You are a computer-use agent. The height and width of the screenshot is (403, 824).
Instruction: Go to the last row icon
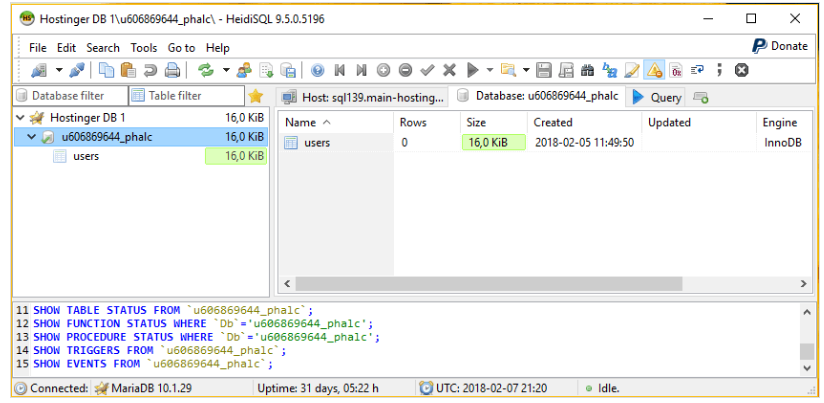[x=361, y=70]
